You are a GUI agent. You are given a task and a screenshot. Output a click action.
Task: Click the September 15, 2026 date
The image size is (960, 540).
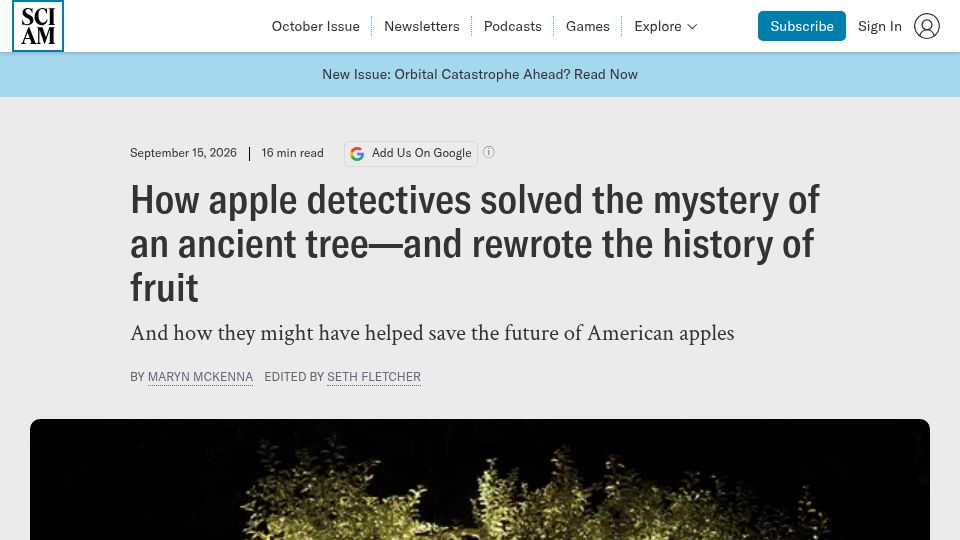(x=183, y=153)
